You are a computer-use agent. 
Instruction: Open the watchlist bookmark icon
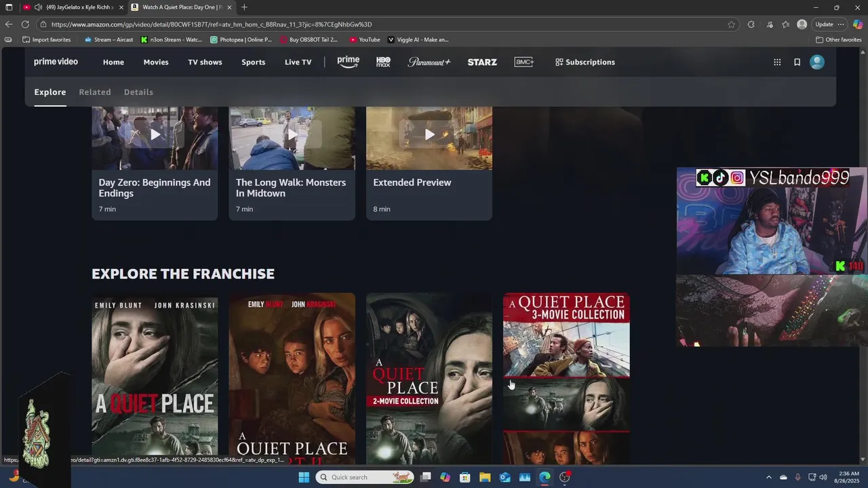[797, 62]
